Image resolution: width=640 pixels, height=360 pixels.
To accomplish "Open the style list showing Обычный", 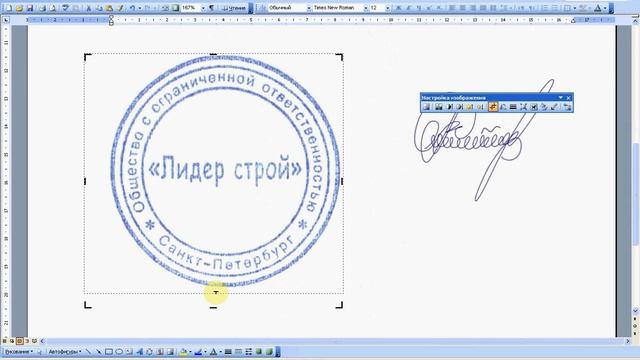I will (309, 8).
